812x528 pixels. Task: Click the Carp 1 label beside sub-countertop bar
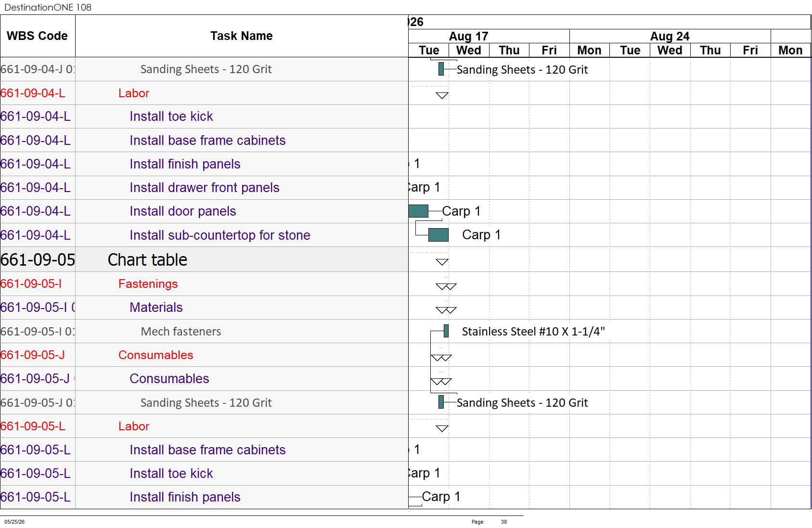[x=481, y=235]
